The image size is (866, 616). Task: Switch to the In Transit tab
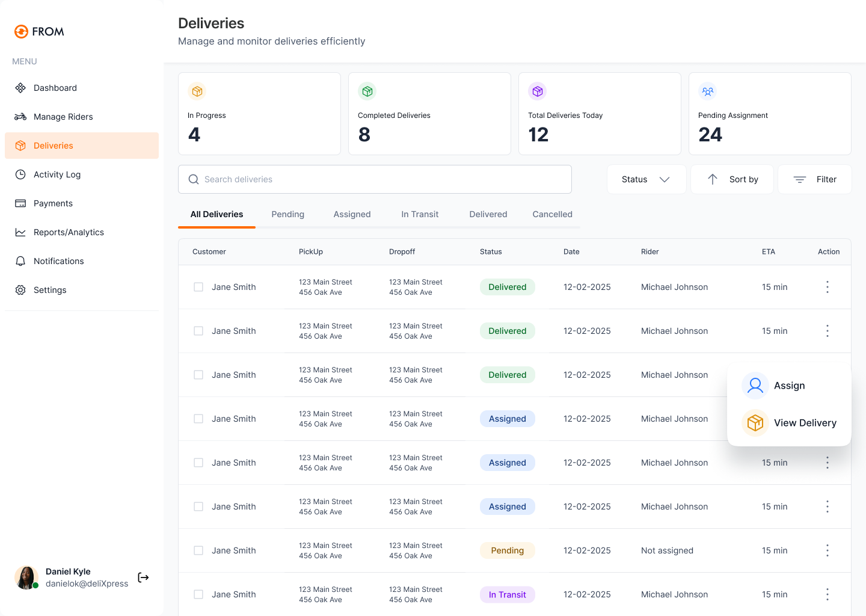point(420,214)
